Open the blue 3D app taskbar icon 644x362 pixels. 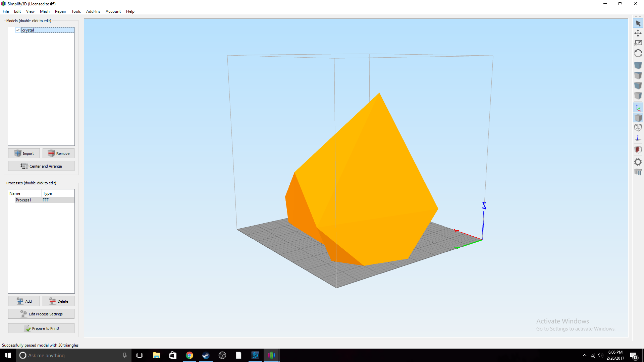(x=255, y=355)
